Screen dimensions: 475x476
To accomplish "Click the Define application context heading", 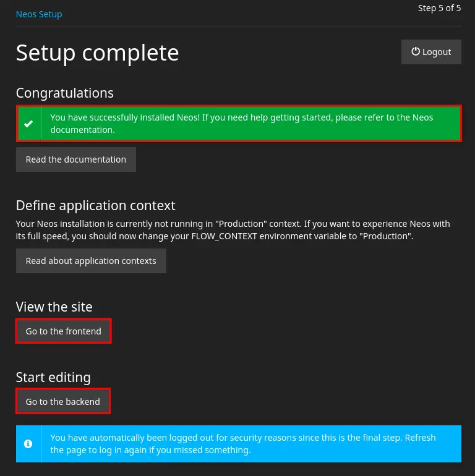I will pos(96,205).
